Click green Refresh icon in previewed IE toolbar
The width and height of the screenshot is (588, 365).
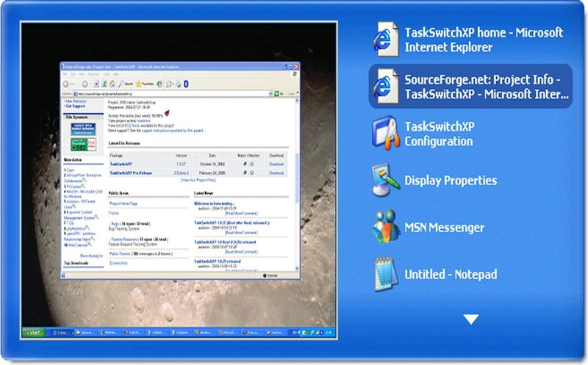pos(104,84)
